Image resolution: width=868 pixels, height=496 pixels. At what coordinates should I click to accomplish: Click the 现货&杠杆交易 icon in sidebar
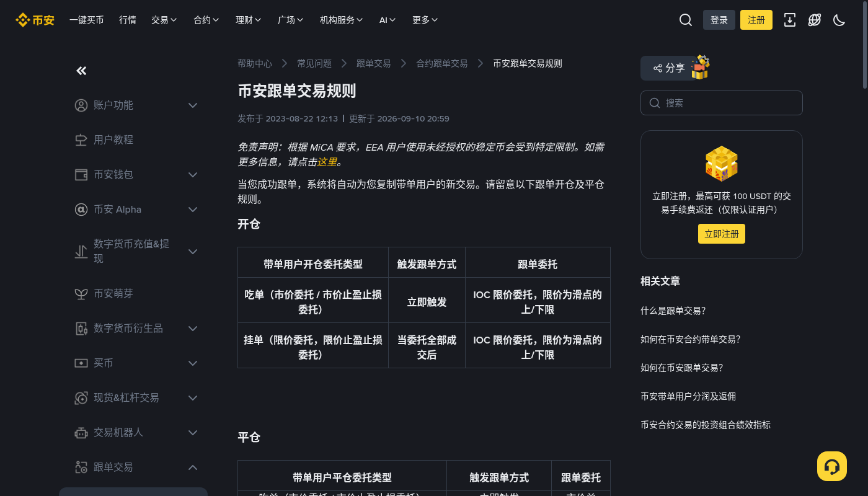click(x=81, y=398)
